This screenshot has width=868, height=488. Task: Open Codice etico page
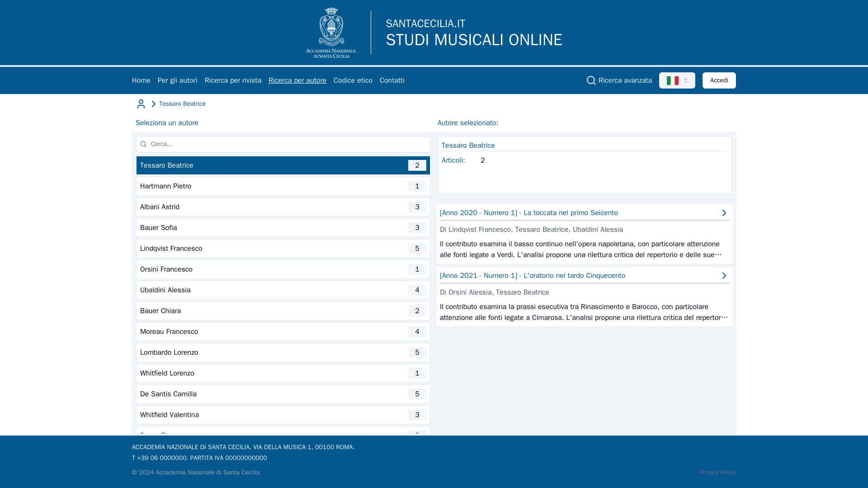[x=353, y=80]
